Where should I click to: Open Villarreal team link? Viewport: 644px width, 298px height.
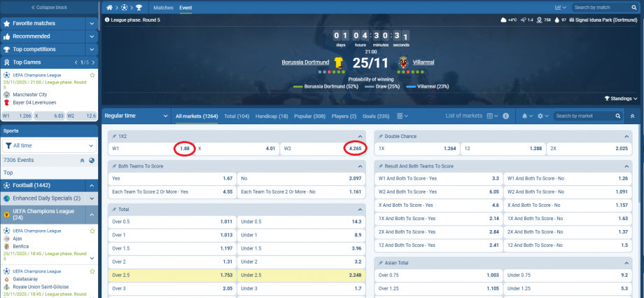(x=423, y=62)
